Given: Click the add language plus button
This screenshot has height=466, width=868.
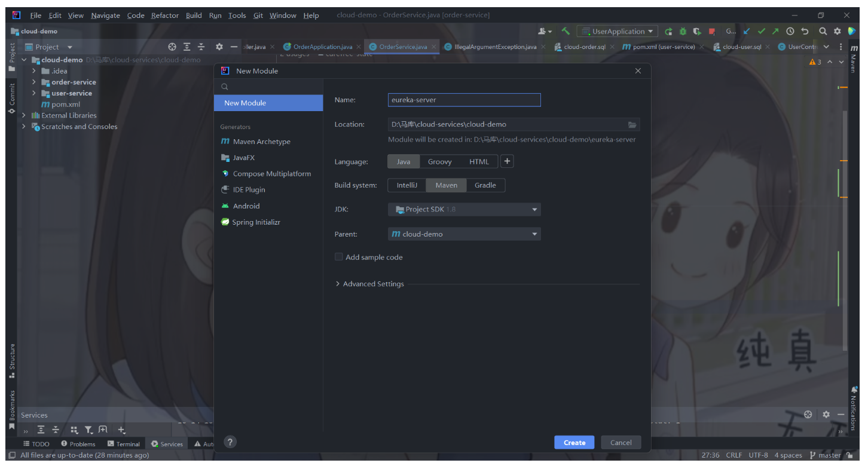Looking at the screenshot, I should [507, 161].
